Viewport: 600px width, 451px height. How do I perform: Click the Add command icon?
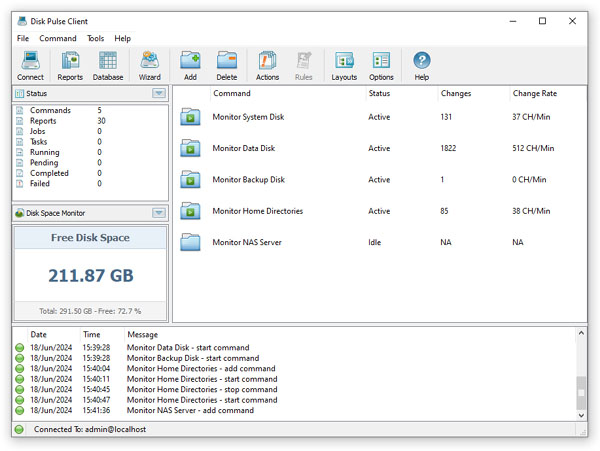coord(190,61)
